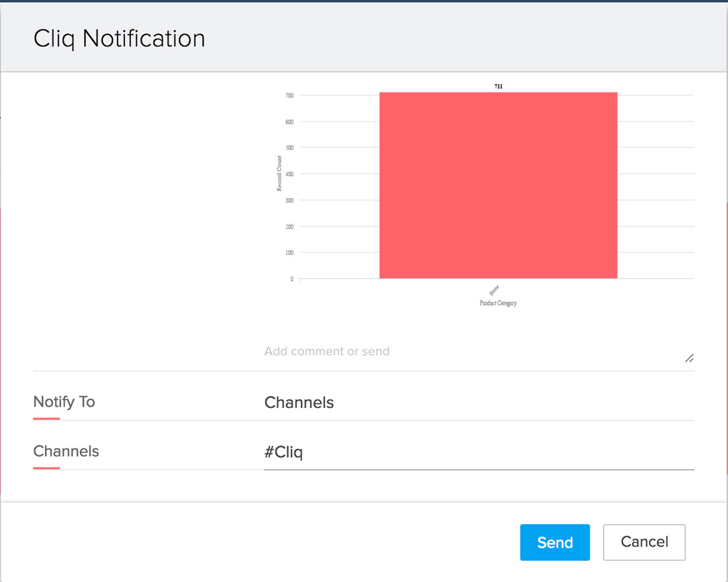Click the 'Channels' field label on left
The width and height of the screenshot is (728, 582).
66,452
